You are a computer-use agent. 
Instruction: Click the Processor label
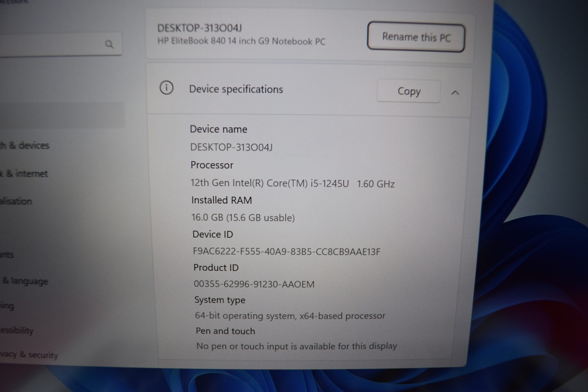click(x=212, y=165)
